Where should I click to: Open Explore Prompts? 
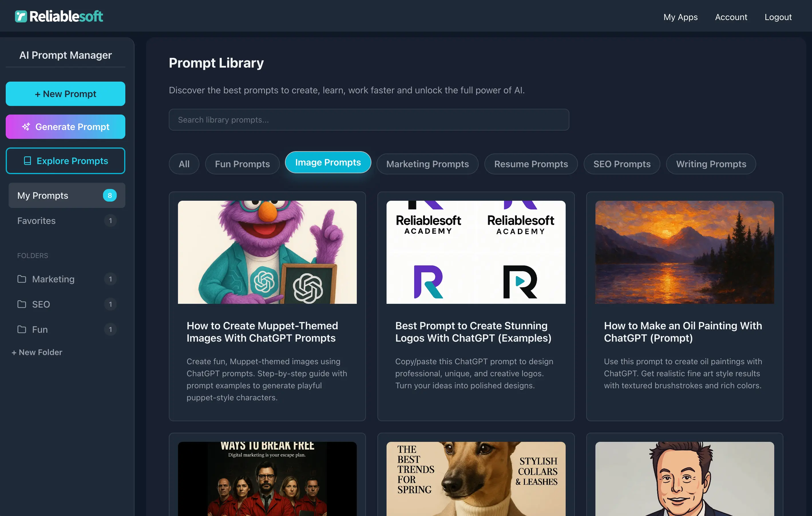[x=66, y=161]
